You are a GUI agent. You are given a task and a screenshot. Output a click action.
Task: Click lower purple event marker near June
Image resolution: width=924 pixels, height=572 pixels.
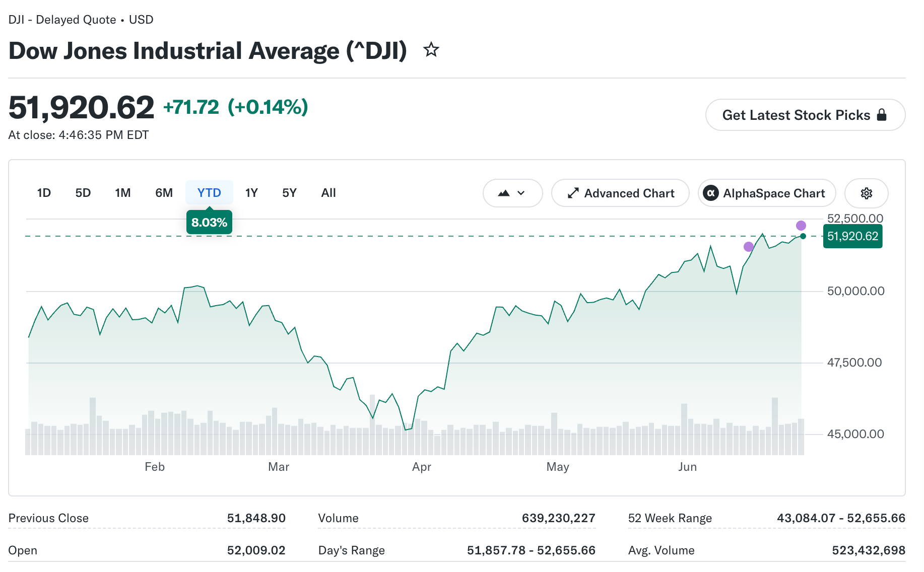click(x=749, y=247)
